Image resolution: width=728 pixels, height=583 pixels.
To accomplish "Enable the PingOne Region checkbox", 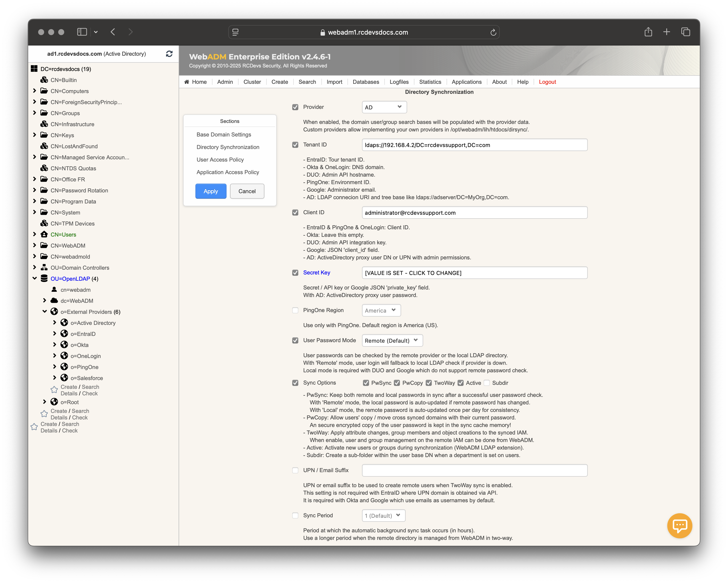I will [x=295, y=311].
